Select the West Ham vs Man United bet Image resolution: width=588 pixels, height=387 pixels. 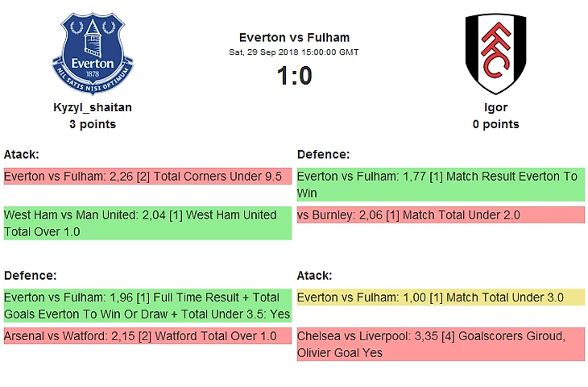(147, 223)
